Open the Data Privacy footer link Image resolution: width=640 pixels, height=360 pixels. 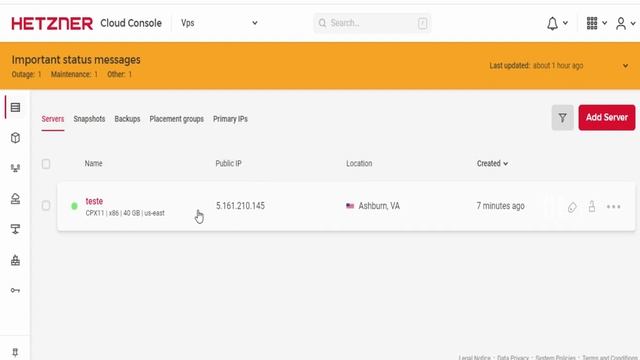point(513,358)
